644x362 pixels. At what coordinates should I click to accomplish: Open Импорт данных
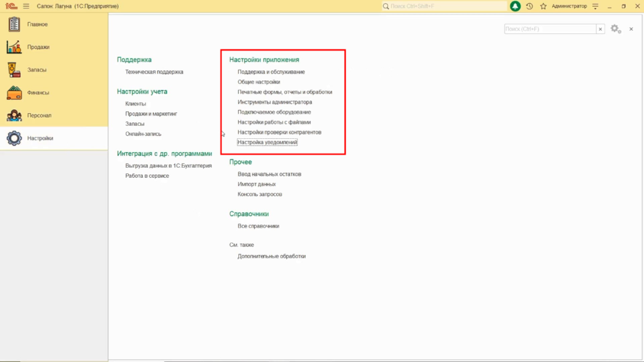click(x=257, y=184)
